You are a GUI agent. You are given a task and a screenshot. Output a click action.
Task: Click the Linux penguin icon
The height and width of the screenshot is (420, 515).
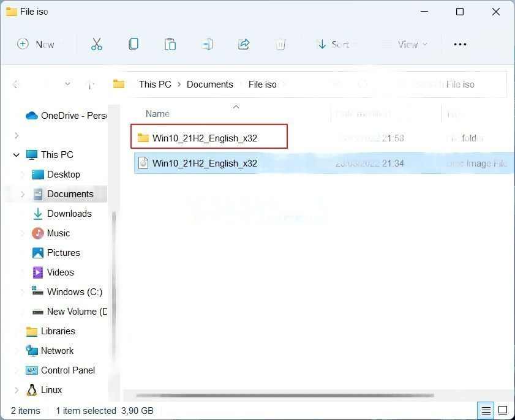pyautogui.click(x=31, y=390)
